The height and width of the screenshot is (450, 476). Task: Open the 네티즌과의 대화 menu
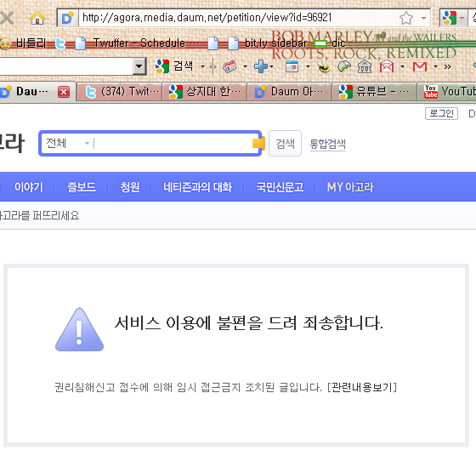[197, 187]
